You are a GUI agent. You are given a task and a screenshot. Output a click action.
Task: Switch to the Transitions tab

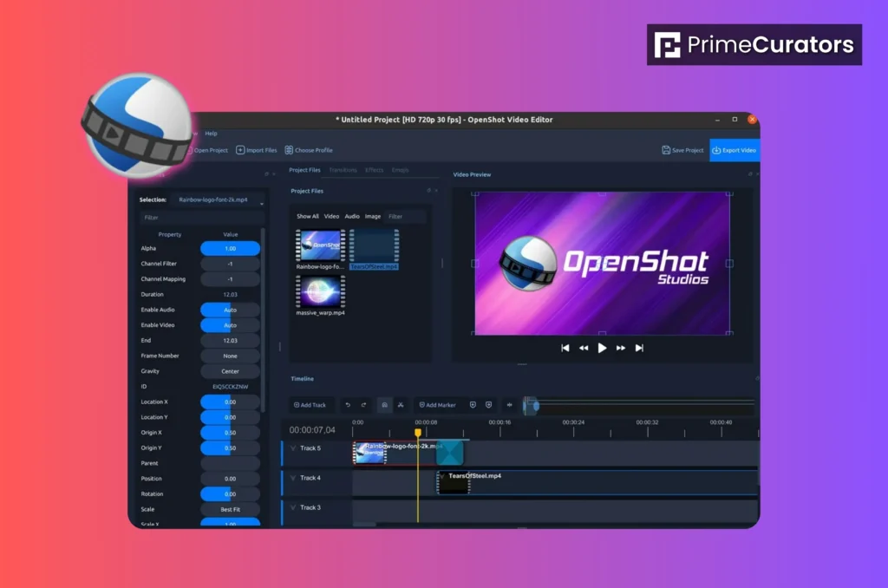(x=342, y=170)
